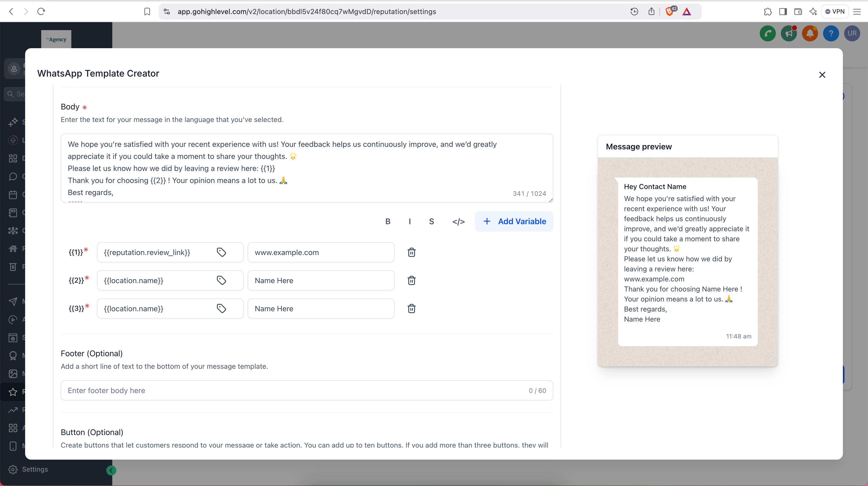Image resolution: width=868 pixels, height=486 pixels.
Task: Open the orange notifications bell
Action: click(x=810, y=33)
